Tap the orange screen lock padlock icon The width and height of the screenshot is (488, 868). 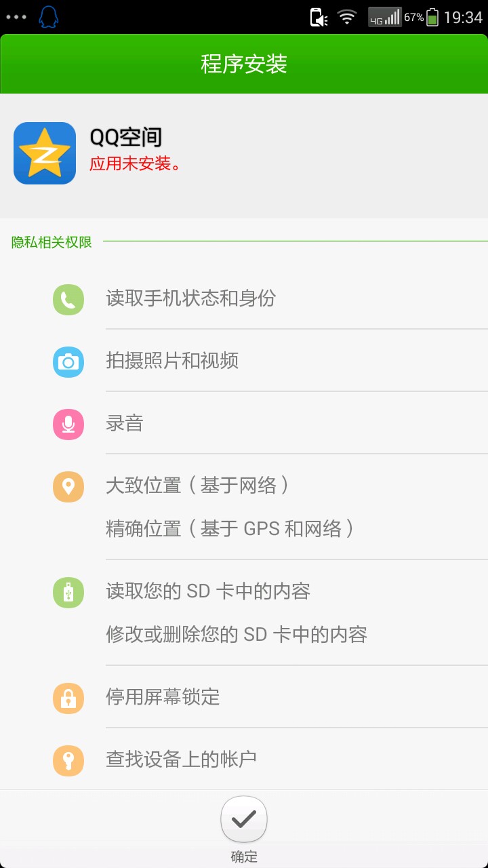[x=68, y=698]
